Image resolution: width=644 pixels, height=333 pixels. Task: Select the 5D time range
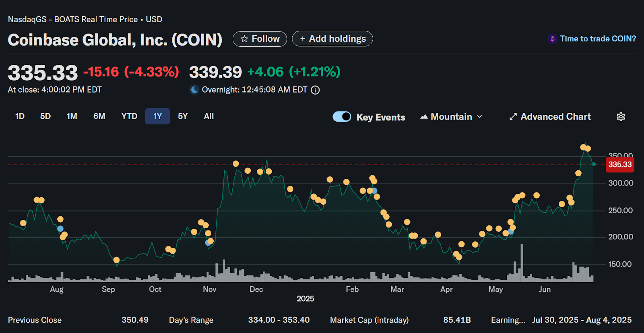click(x=45, y=116)
